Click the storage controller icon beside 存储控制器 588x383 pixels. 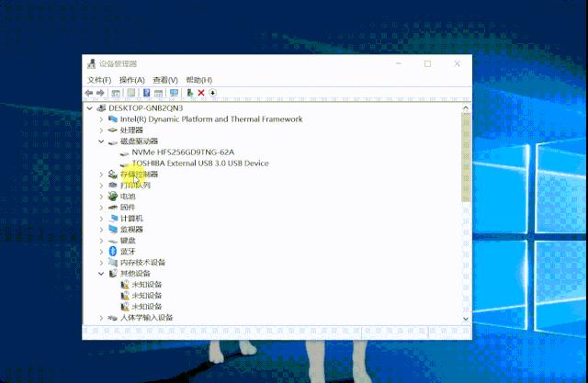112,175
